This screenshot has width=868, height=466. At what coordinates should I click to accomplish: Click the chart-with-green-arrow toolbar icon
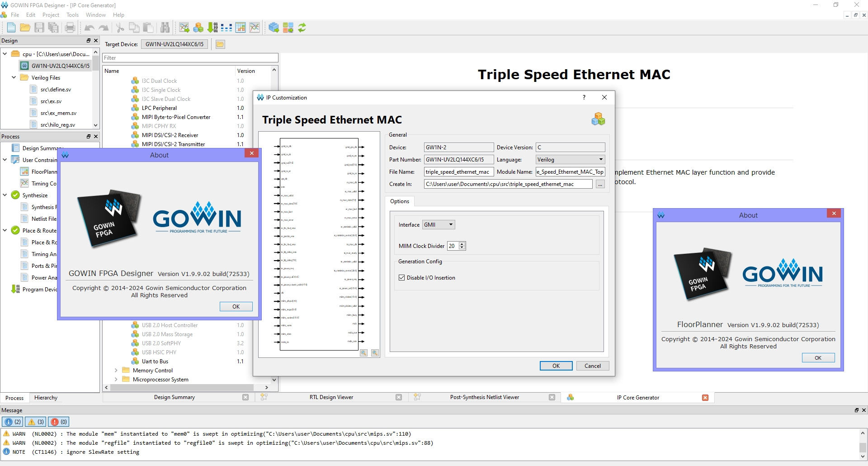pyautogui.click(x=184, y=28)
